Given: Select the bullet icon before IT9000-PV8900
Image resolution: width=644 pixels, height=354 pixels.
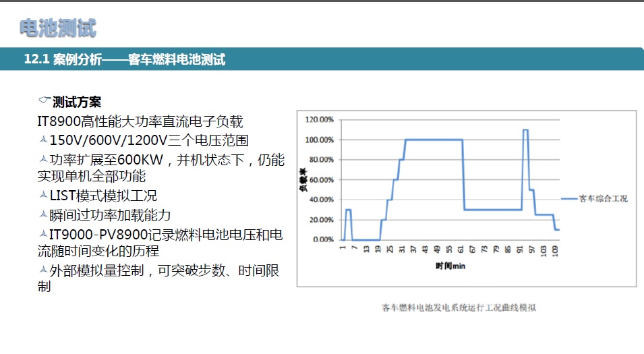Looking at the screenshot, I should pos(43,234).
